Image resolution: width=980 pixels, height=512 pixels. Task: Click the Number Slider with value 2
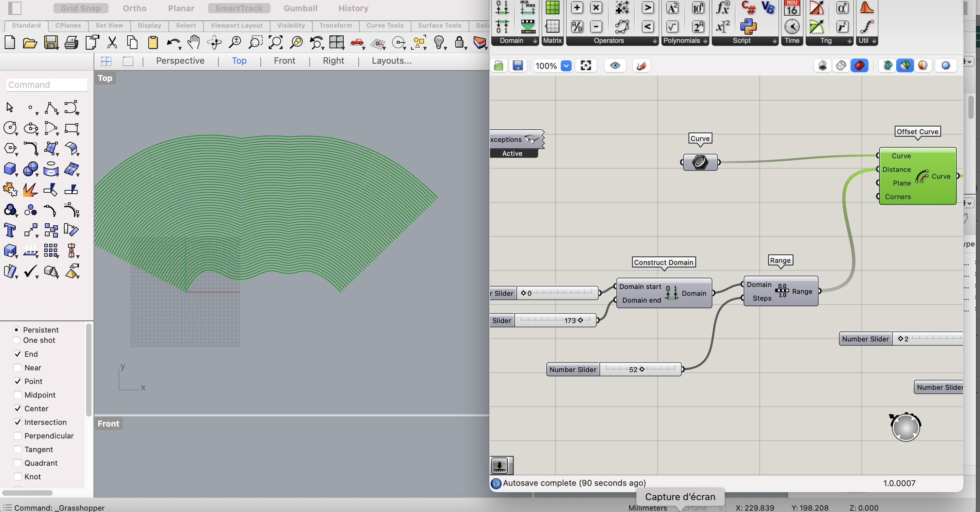(901, 339)
